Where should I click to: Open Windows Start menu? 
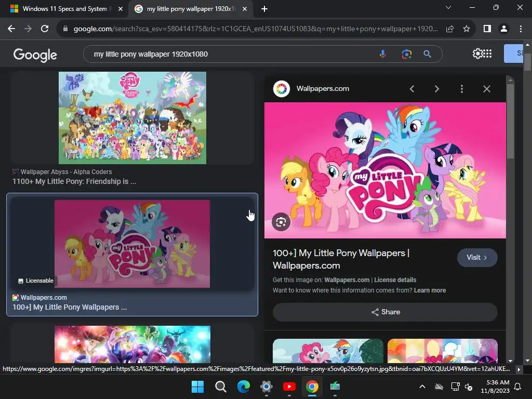[197, 387]
